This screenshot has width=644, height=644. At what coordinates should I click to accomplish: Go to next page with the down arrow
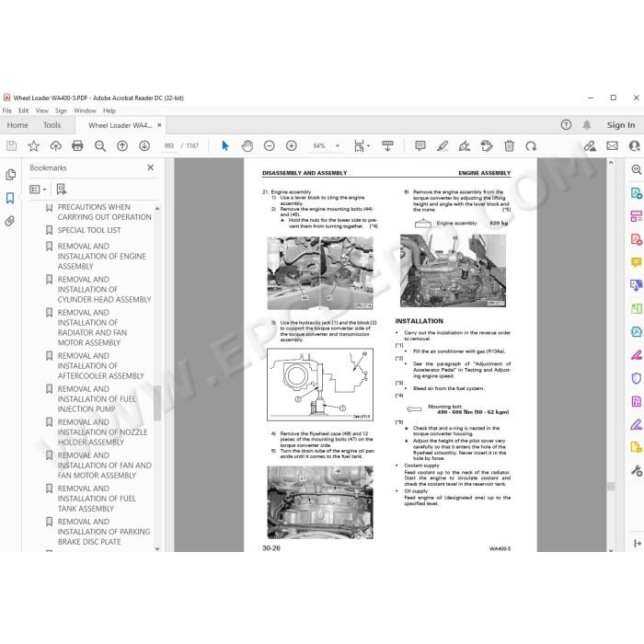[144, 145]
